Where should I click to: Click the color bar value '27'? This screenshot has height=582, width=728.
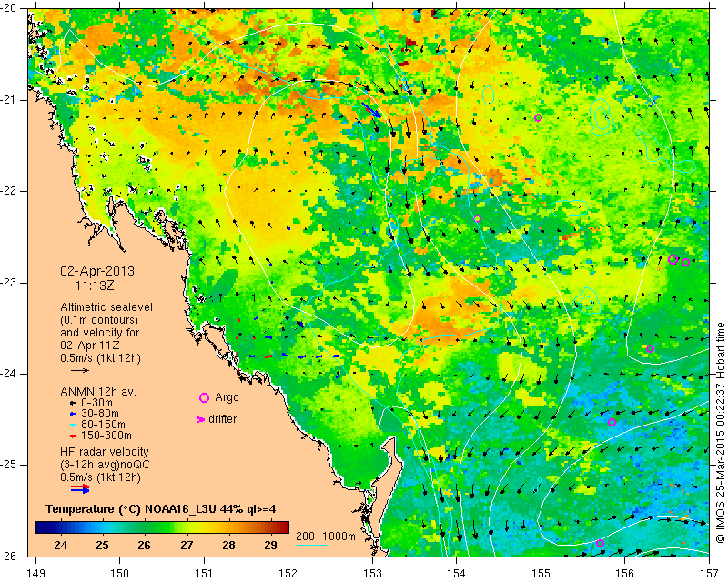(x=187, y=546)
